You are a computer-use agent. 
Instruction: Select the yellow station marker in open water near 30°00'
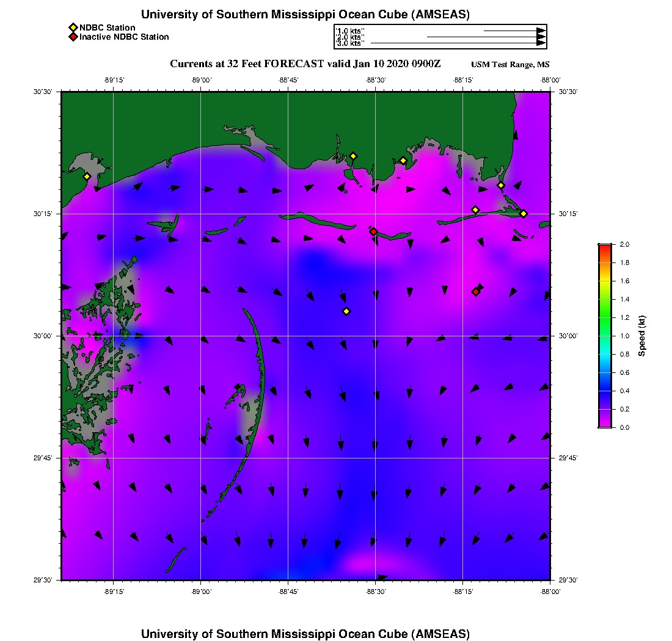[346, 311]
